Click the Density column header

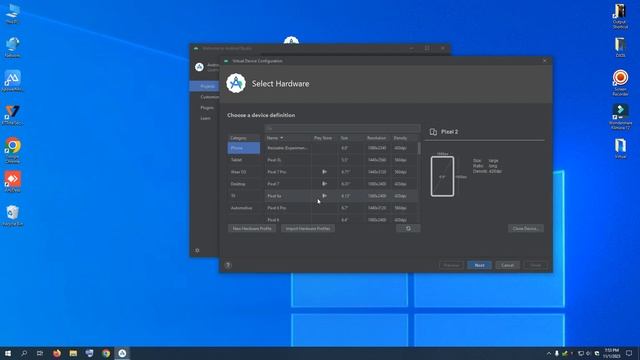pyautogui.click(x=403, y=138)
